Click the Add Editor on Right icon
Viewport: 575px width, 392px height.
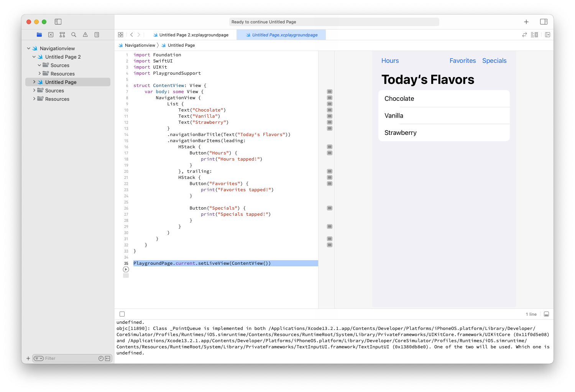click(547, 35)
